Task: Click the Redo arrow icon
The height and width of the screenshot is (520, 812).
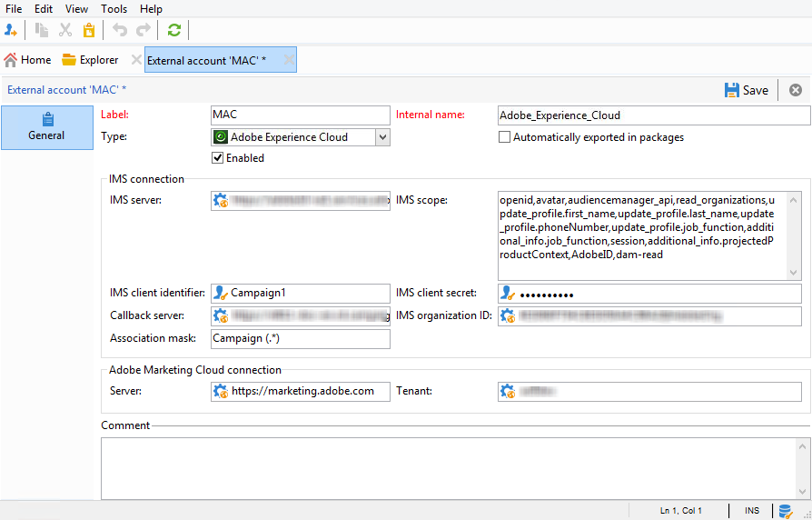Action: coord(144,30)
